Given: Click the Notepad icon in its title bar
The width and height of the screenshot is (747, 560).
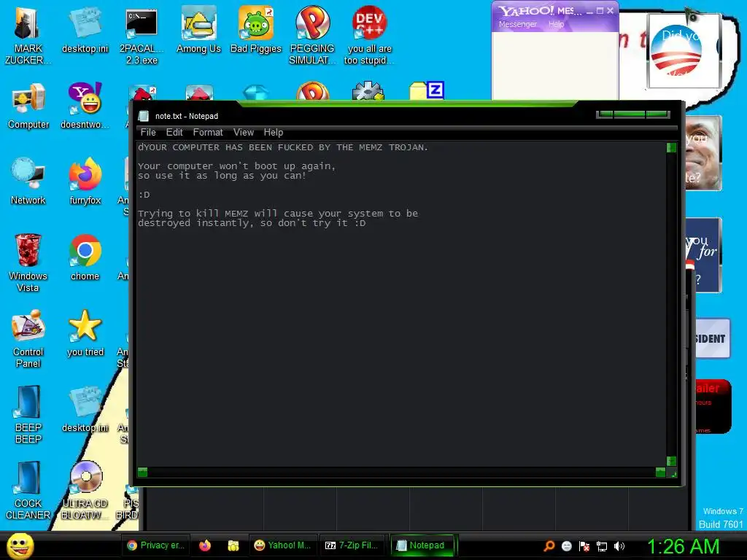Looking at the screenshot, I should point(144,116).
